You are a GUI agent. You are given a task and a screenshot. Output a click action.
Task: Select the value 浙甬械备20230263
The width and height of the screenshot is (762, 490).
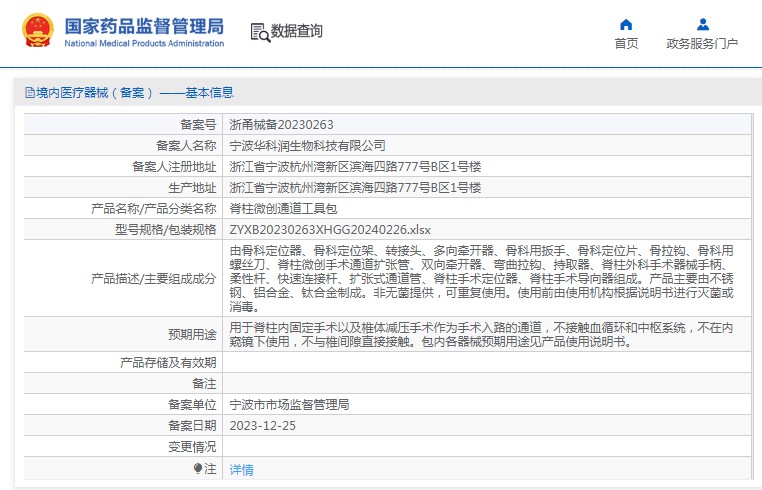pos(281,125)
